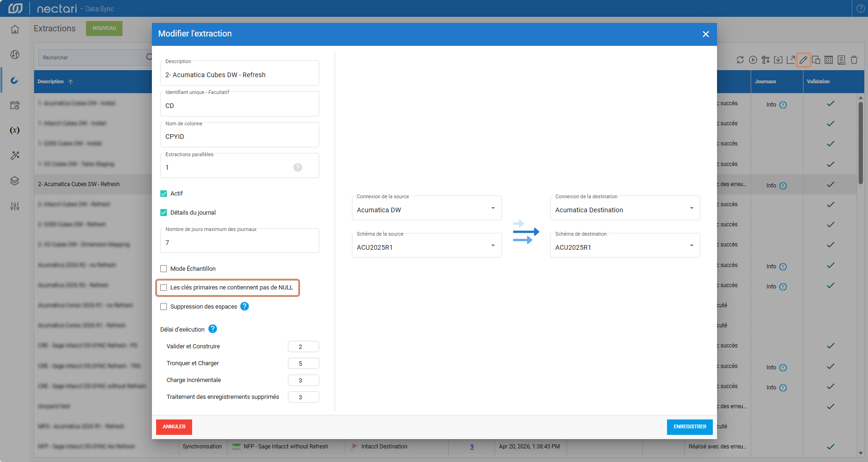Click the import download-box toolbar icon
Viewport: 868px width, 462px height.
point(778,60)
